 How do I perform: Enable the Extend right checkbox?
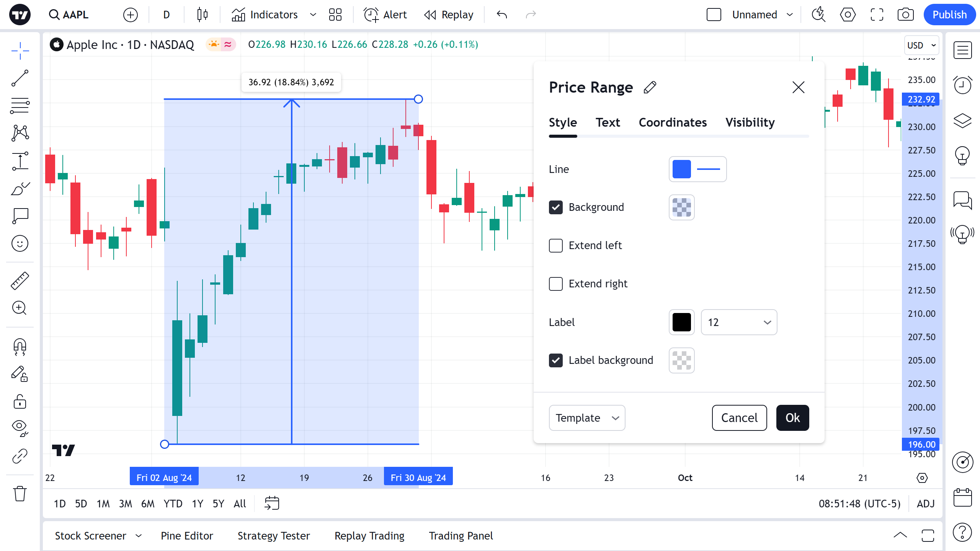[556, 284]
